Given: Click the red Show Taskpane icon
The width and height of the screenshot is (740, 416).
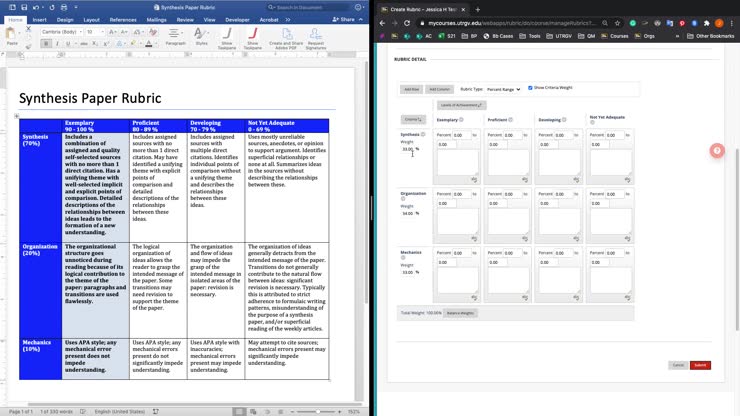Looking at the screenshot, I should click(x=253, y=38).
